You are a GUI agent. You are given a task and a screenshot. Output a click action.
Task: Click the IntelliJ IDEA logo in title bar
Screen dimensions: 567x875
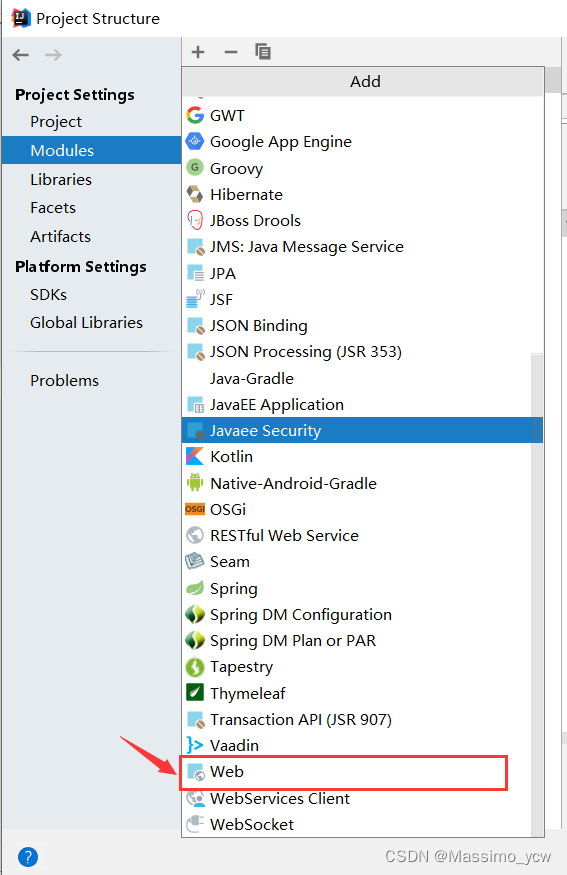pos(21,18)
